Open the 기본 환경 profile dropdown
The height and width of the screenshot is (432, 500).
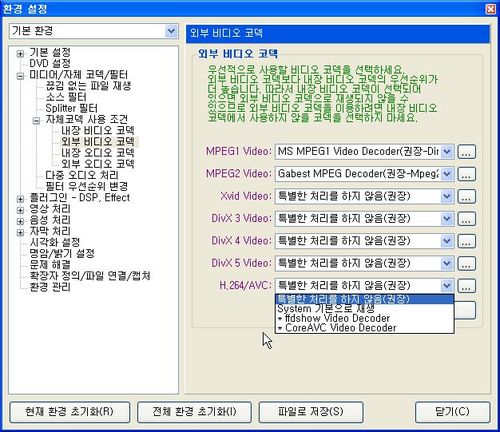[171, 31]
